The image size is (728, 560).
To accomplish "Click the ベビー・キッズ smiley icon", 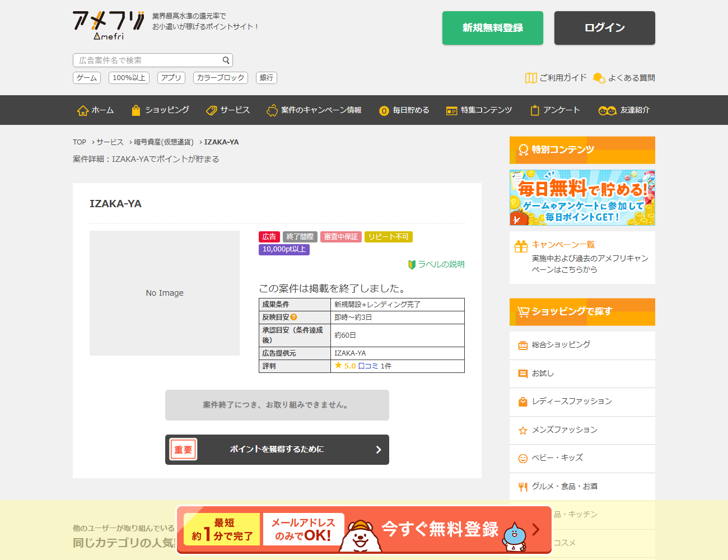I will pos(523,459).
